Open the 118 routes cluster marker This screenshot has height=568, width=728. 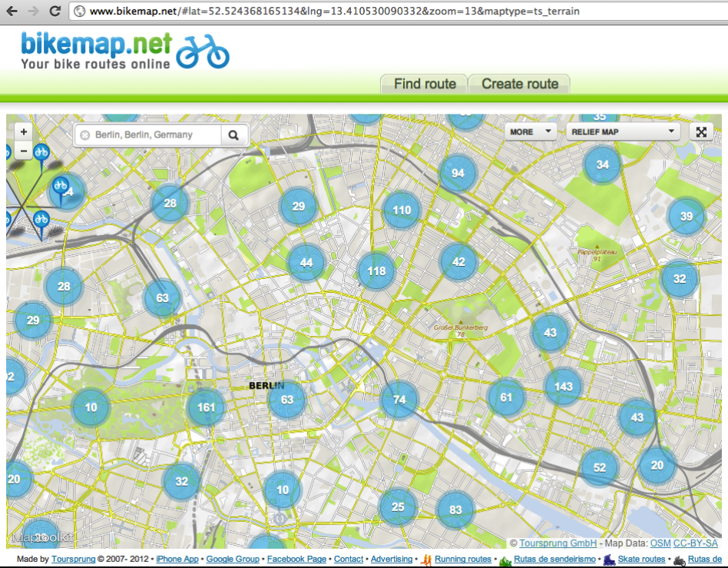[x=376, y=271]
